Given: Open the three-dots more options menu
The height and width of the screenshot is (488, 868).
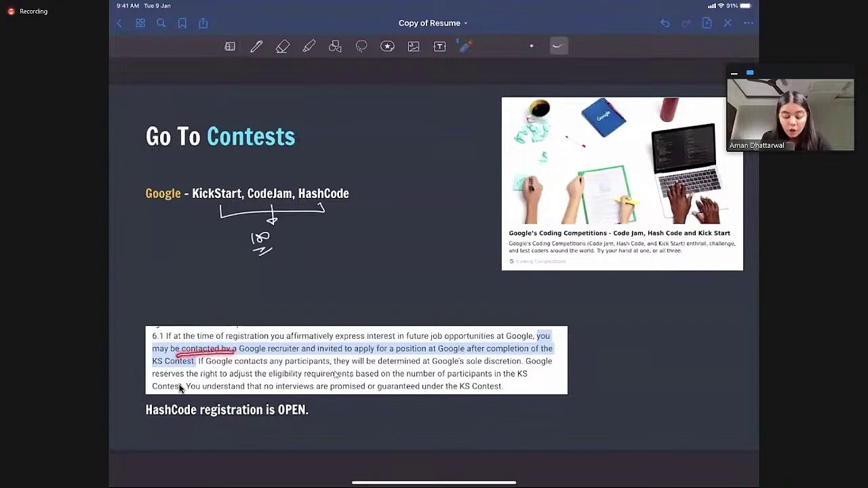Looking at the screenshot, I should 749,23.
